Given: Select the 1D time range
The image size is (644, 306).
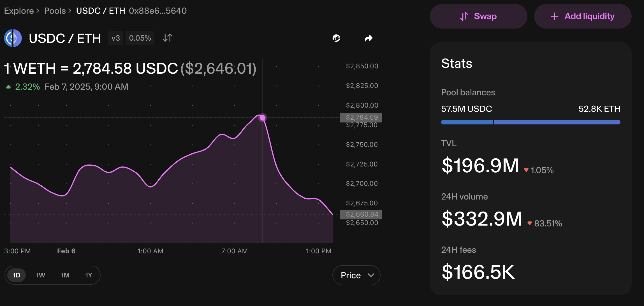Looking at the screenshot, I should (x=17, y=275).
